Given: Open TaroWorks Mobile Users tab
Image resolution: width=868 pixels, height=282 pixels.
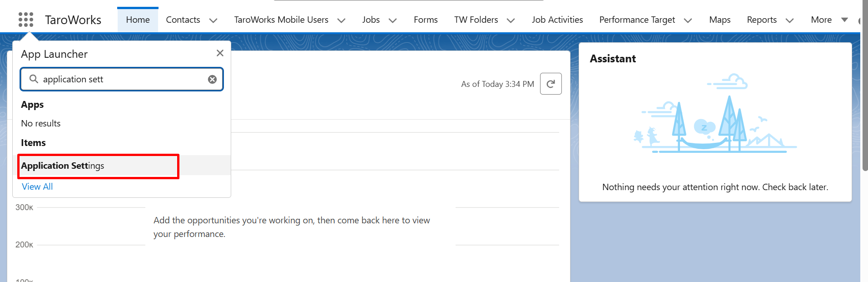Looking at the screenshot, I should tap(281, 20).
